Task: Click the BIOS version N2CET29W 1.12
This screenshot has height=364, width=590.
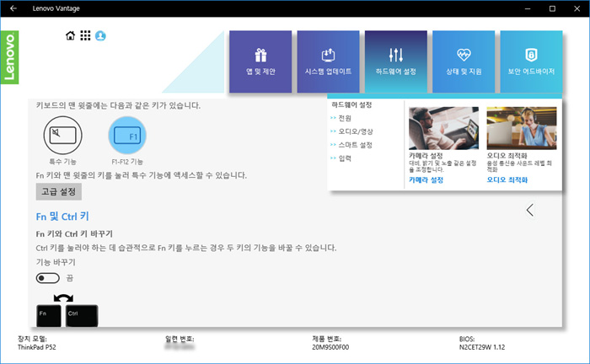Action: [482, 347]
